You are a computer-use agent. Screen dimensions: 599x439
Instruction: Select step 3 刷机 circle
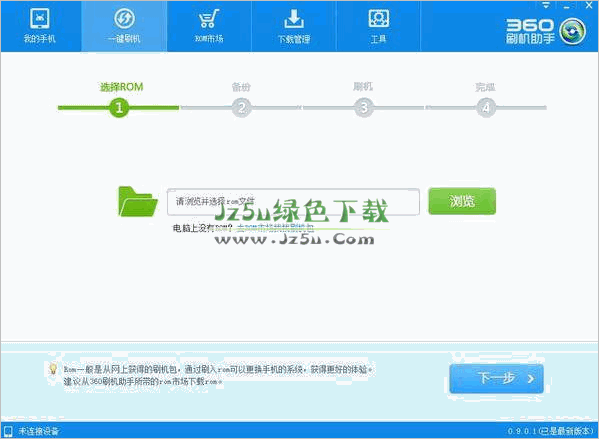(x=364, y=108)
